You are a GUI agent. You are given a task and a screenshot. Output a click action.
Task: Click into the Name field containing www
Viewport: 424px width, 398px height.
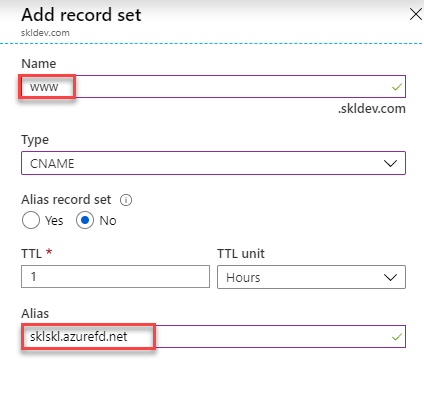point(213,87)
